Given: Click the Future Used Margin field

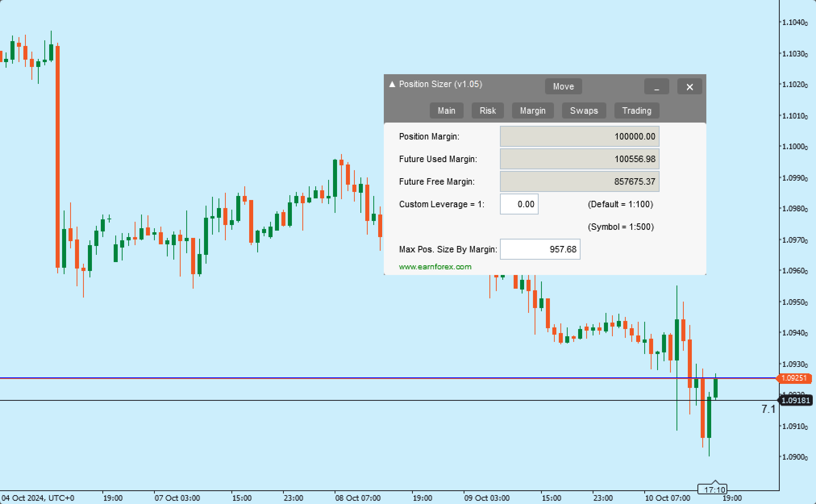Looking at the screenshot, I should coord(579,159).
